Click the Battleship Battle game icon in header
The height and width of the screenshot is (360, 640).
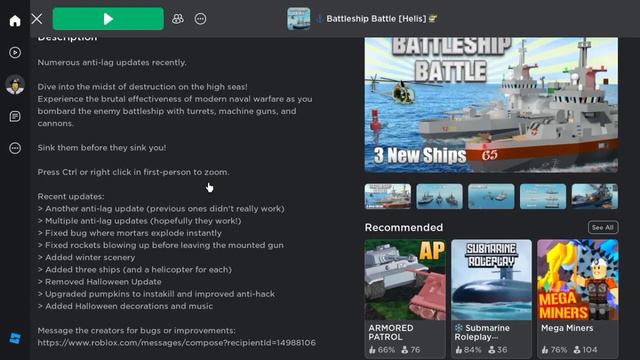pos(298,19)
